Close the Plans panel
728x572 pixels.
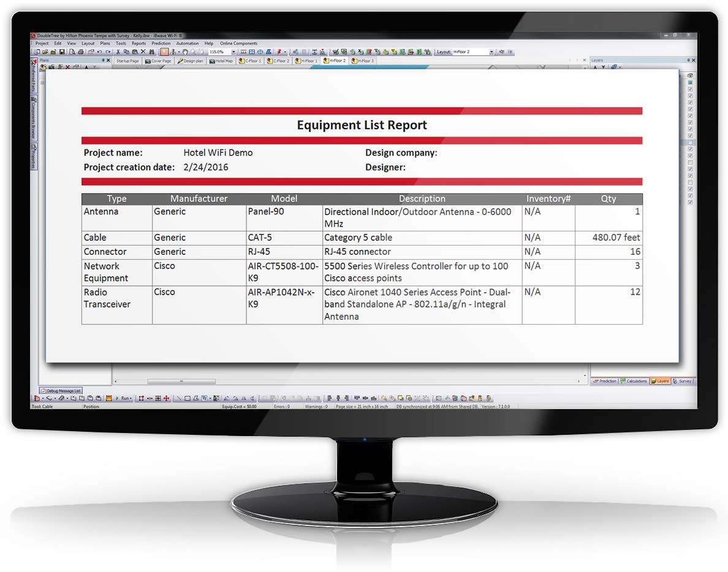coord(108,61)
